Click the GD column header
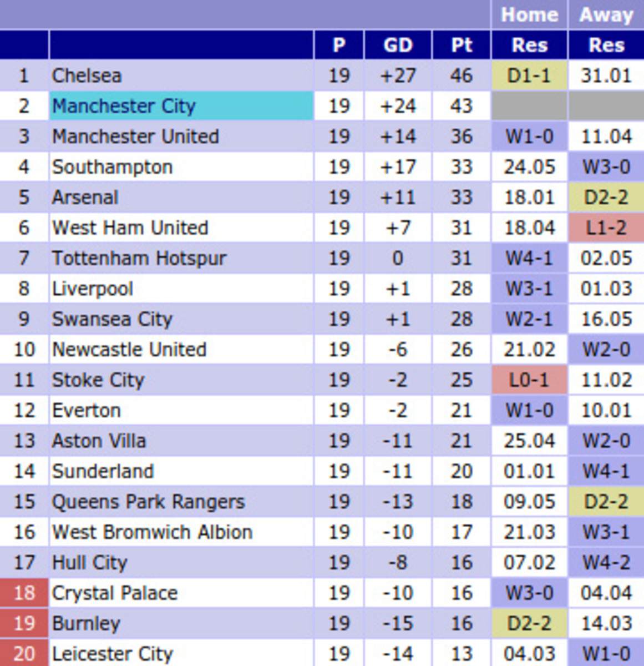Viewport: 644px width, 666px height. click(x=398, y=45)
